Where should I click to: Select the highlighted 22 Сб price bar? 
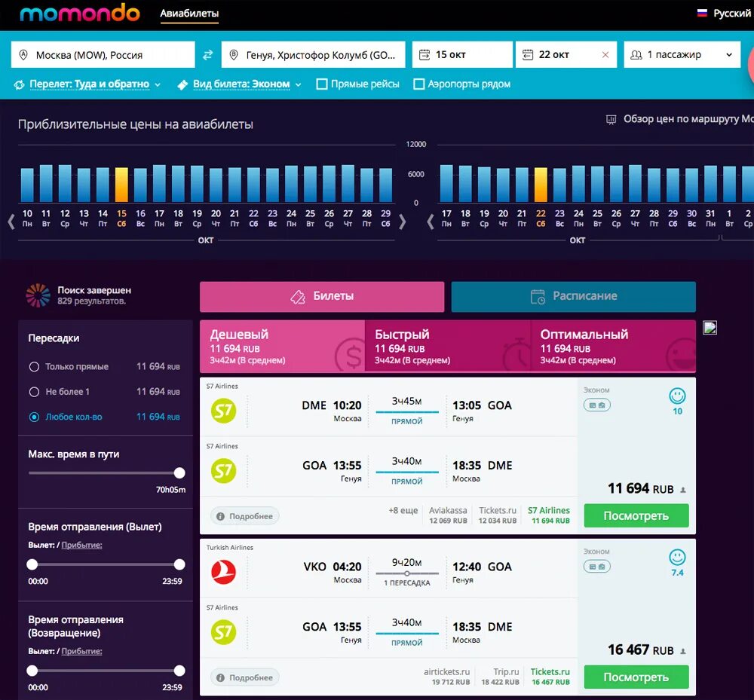(541, 185)
